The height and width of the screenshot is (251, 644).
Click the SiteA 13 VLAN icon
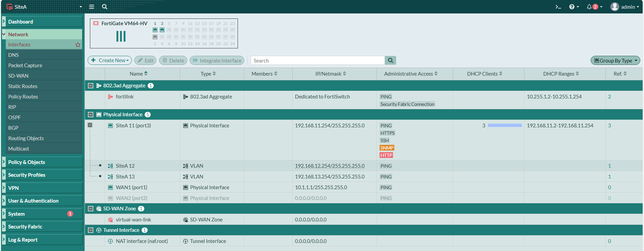pyautogui.click(x=110, y=177)
